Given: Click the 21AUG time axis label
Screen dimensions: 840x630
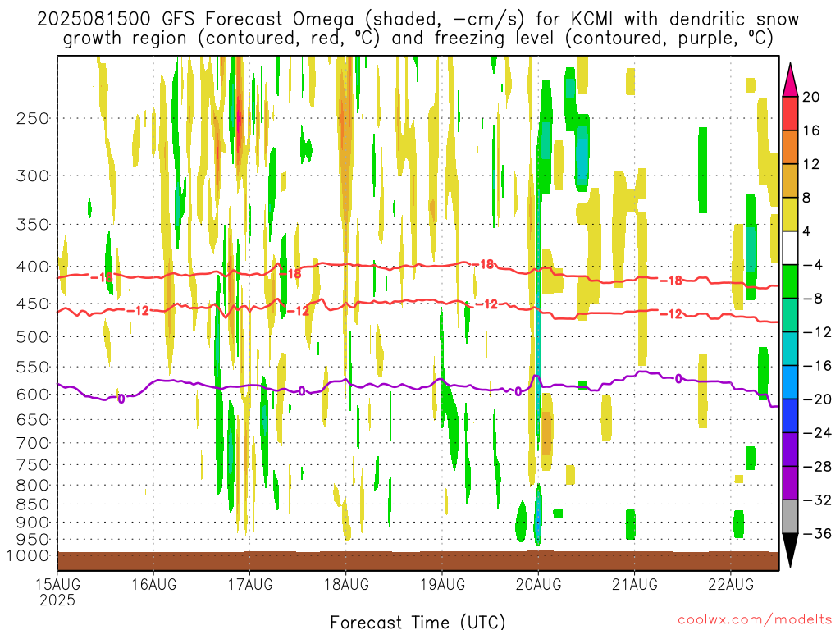Looking at the screenshot, I should click(x=635, y=584).
